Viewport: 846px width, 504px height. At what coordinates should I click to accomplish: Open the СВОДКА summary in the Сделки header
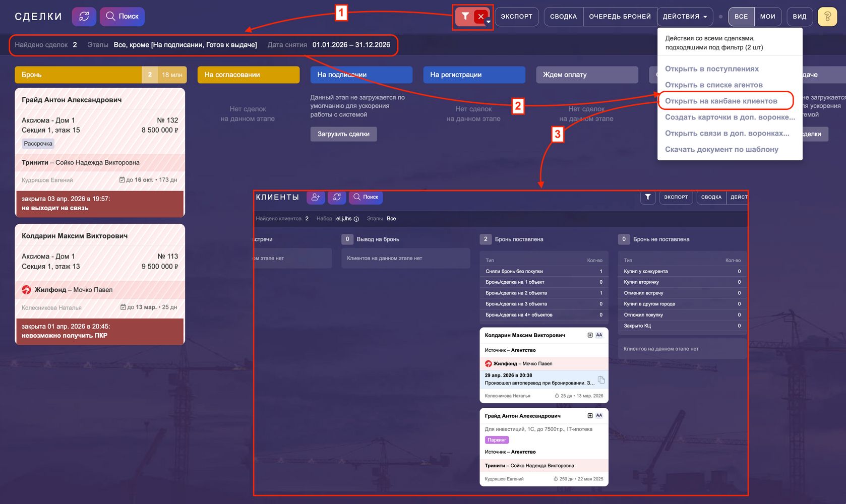point(563,16)
